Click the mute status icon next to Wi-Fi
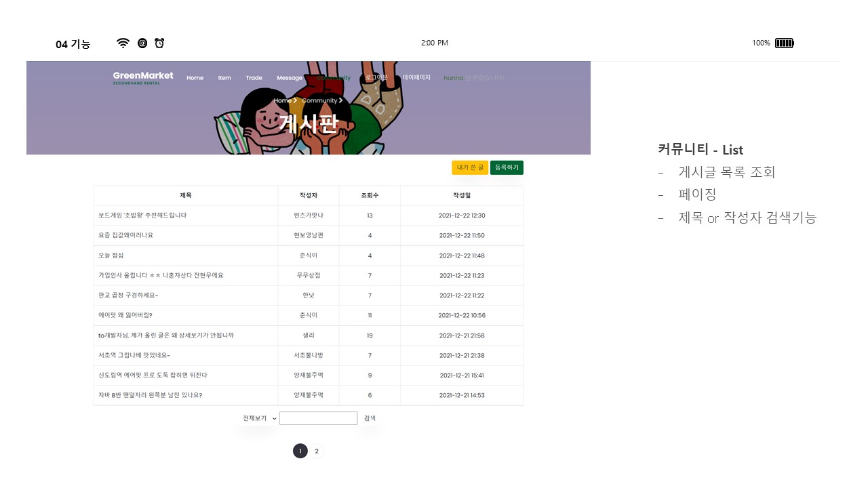 tap(141, 43)
